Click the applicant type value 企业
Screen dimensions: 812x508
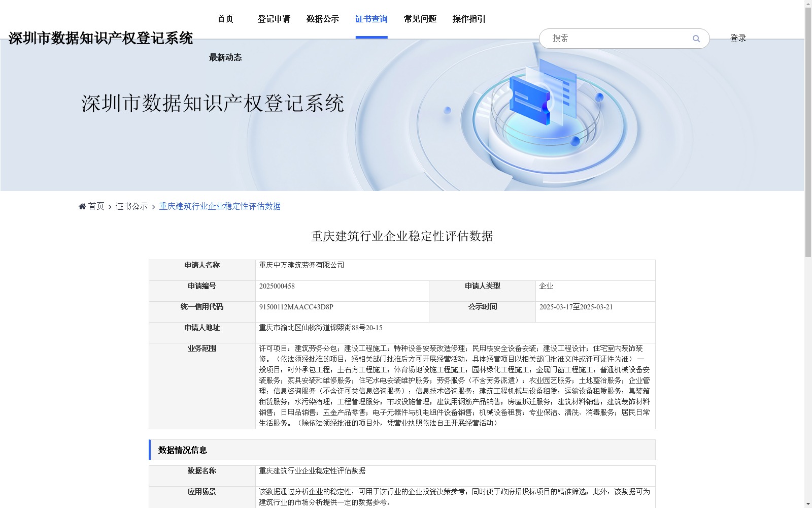tap(547, 286)
